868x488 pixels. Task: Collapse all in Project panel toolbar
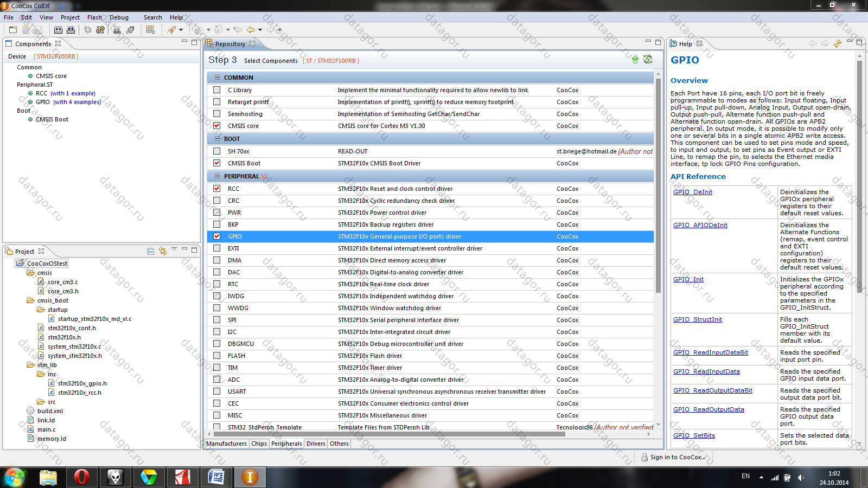[151, 251]
